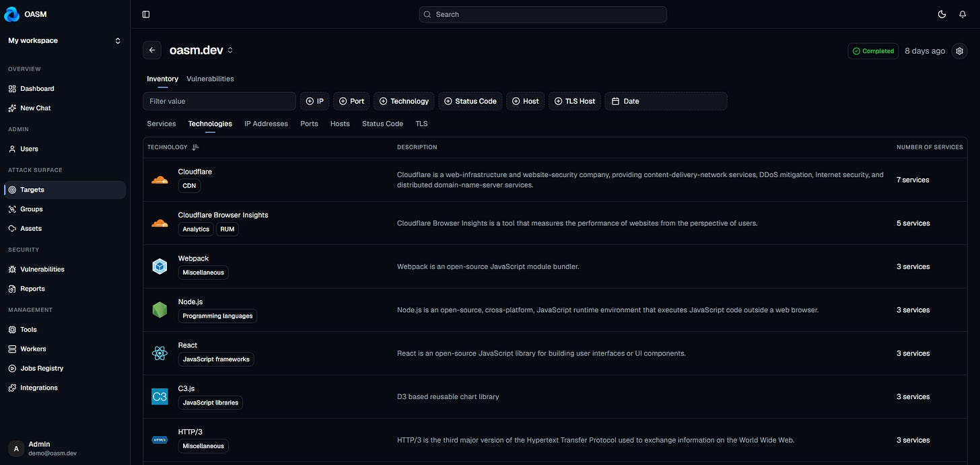
Task: Click the Analytics tag
Action: click(x=196, y=229)
